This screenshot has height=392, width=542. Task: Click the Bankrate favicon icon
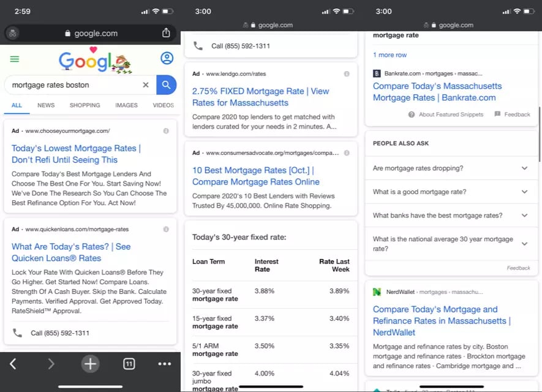[x=377, y=73]
